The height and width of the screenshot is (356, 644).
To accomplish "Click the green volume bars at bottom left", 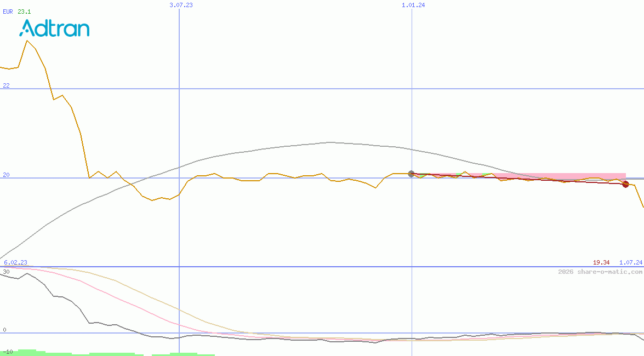I will [x=27, y=352].
